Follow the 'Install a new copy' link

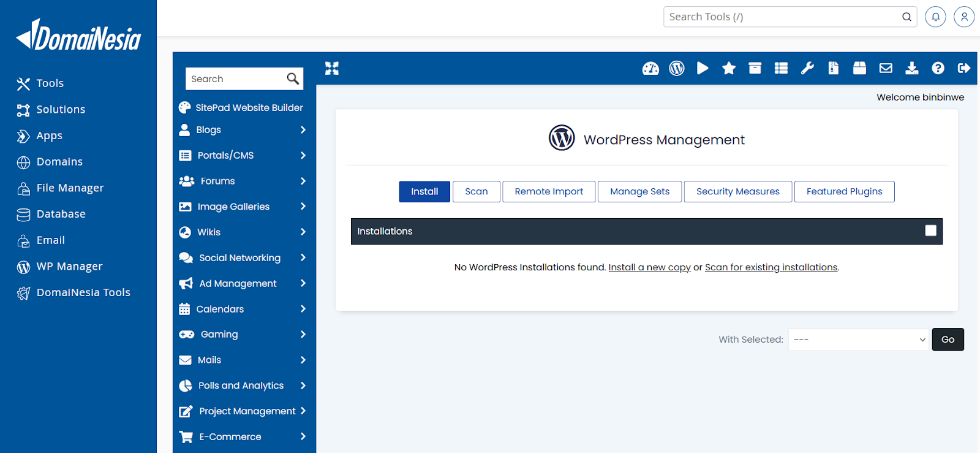point(649,267)
